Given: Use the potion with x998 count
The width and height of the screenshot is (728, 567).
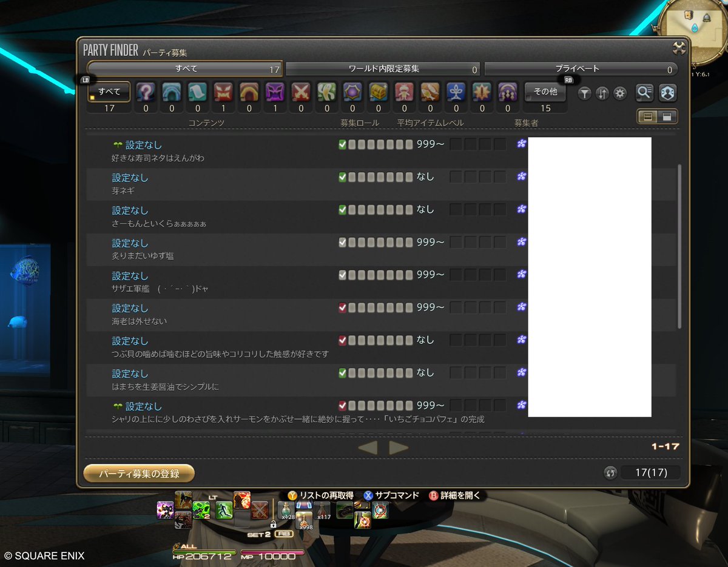Looking at the screenshot, I should 303,520.
